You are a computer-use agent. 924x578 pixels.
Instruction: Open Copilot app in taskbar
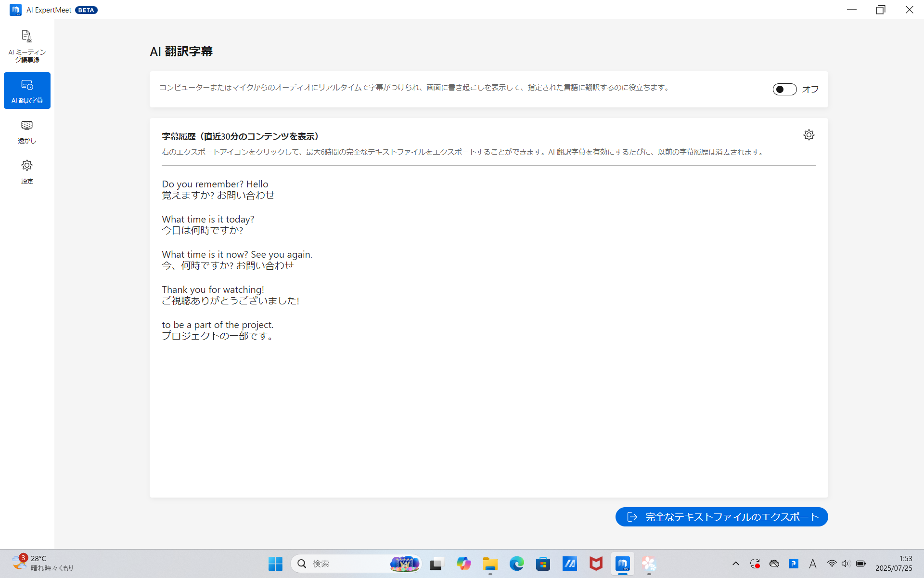pyautogui.click(x=463, y=564)
